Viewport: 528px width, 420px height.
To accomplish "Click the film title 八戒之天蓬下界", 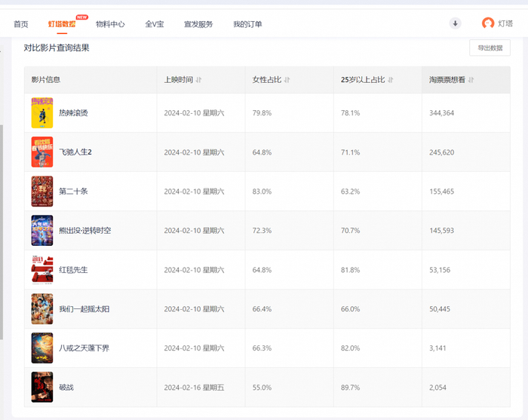I will pyautogui.click(x=84, y=348).
